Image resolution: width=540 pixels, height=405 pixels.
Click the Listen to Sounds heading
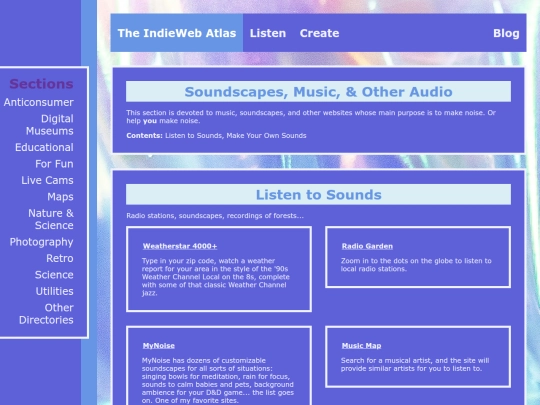[318, 195]
